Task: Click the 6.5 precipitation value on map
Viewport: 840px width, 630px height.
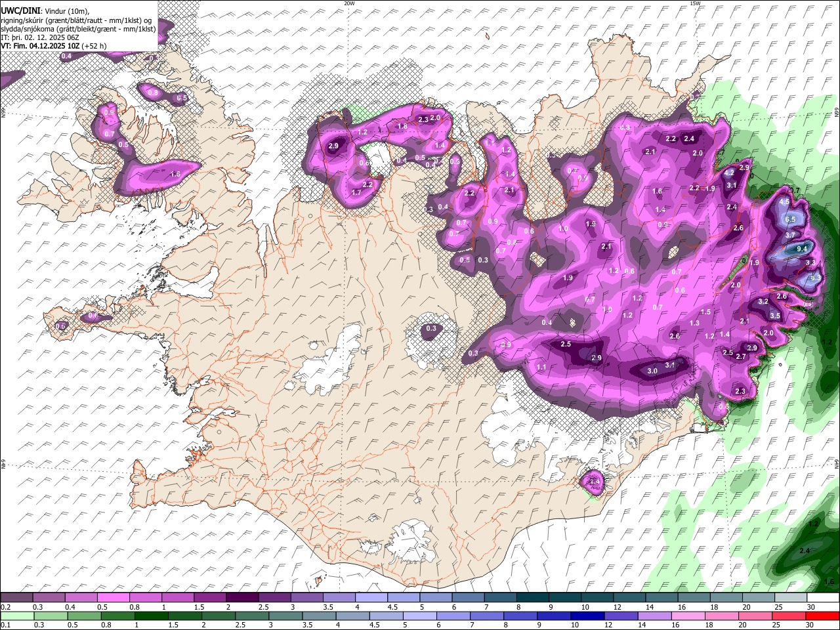Action: coord(790,219)
